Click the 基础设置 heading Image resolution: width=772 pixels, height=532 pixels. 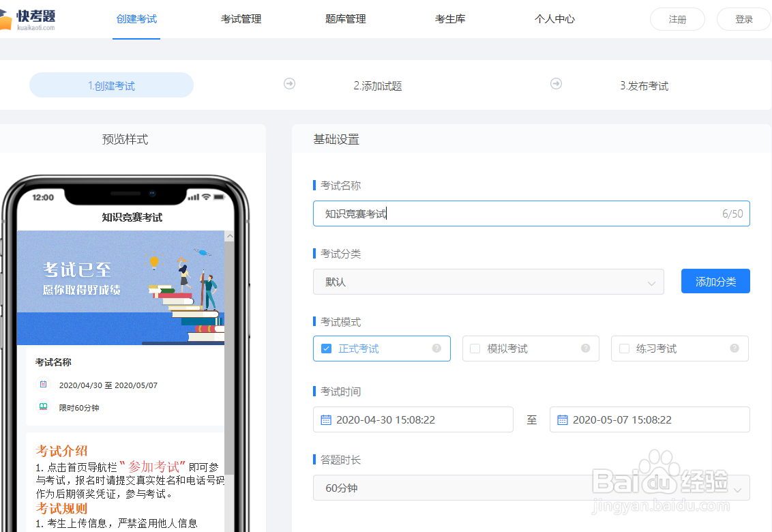tap(336, 139)
